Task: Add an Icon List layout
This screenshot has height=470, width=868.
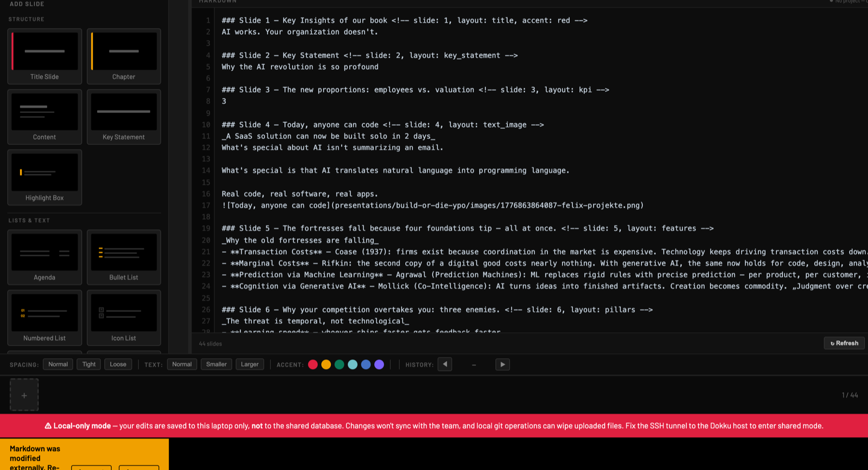Action: 124,317
